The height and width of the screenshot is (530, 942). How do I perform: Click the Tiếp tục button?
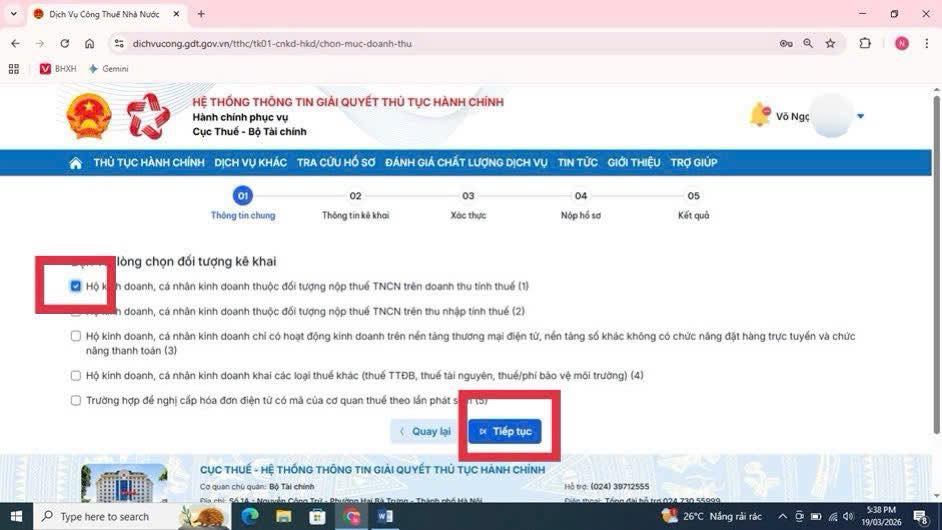coord(505,431)
